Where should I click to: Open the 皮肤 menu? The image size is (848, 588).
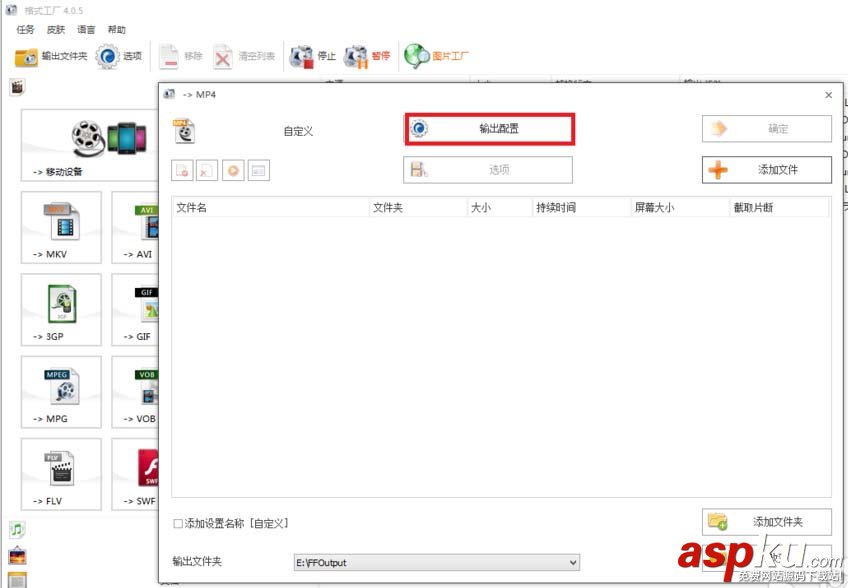(56, 30)
